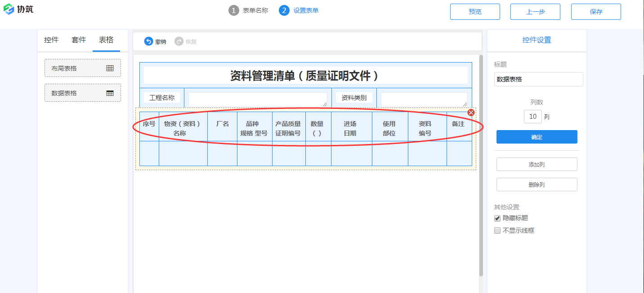Switch to the 套件 tab
This screenshot has height=293, width=644.
pos(78,40)
